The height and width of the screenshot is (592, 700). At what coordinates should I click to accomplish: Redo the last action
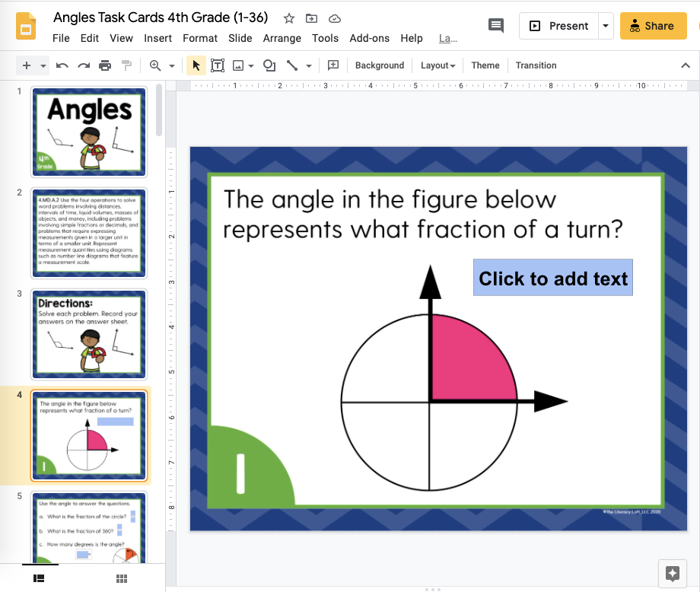[84, 65]
